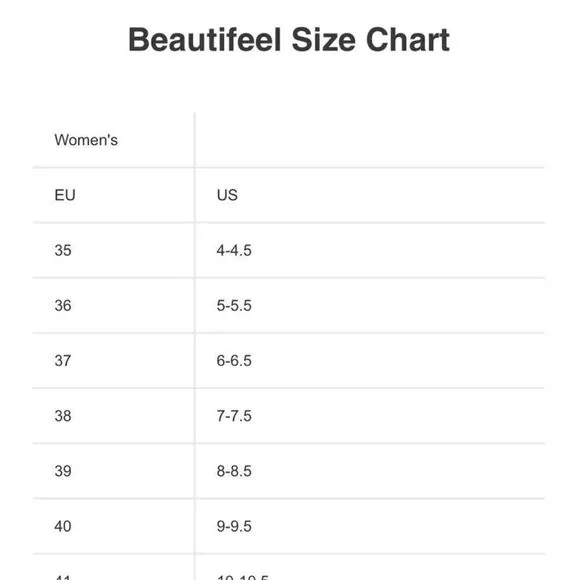Select EU size 35 cell
This screenshot has width=580, height=580.
coord(114,250)
